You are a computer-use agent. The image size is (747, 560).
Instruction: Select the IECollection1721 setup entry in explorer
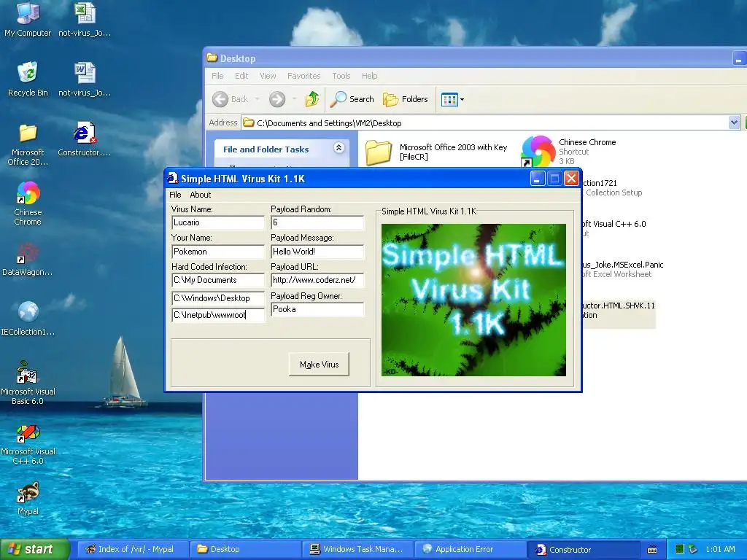[612, 187]
